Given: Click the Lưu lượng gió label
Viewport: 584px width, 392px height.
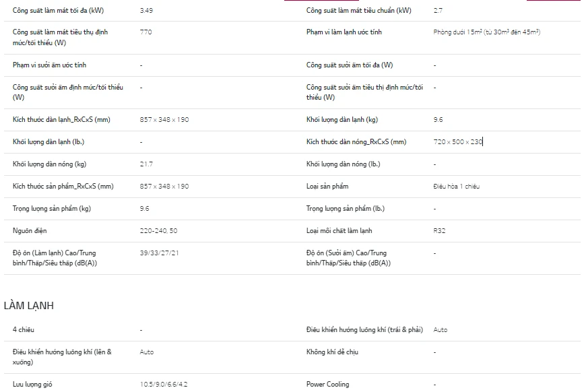Looking at the screenshot, I should [x=32, y=385].
